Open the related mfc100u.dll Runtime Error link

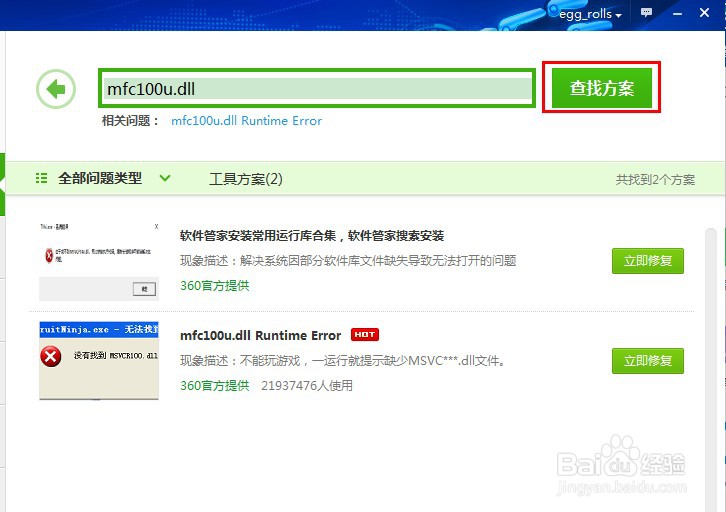[x=246, y=121]
